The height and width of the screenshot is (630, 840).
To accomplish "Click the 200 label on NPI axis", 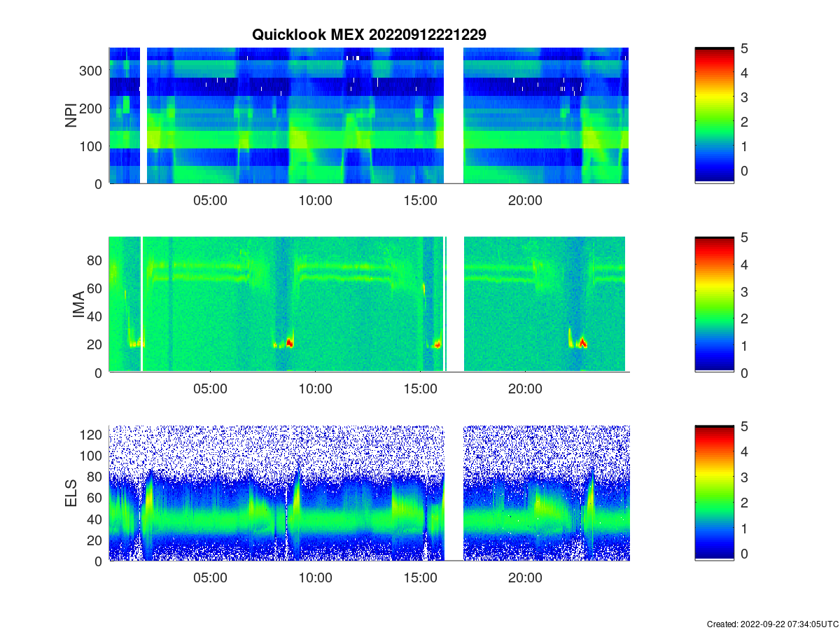I will click(92, 108).
